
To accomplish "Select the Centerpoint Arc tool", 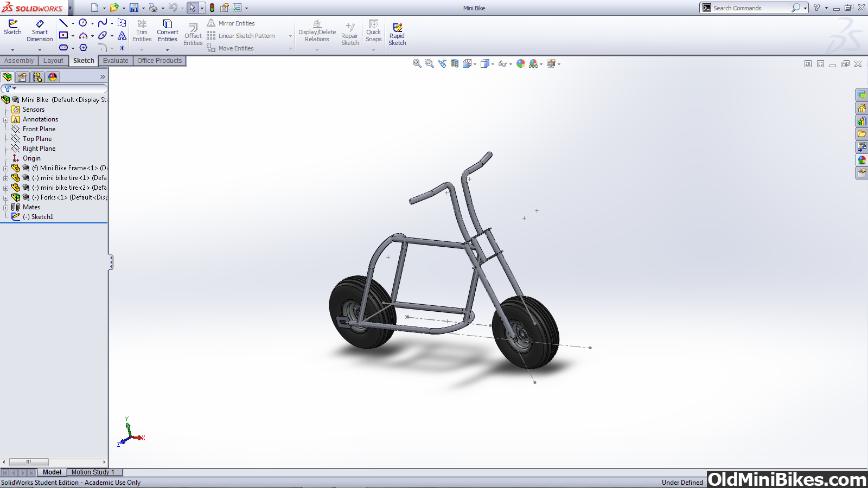I will [x=83, y=35].
